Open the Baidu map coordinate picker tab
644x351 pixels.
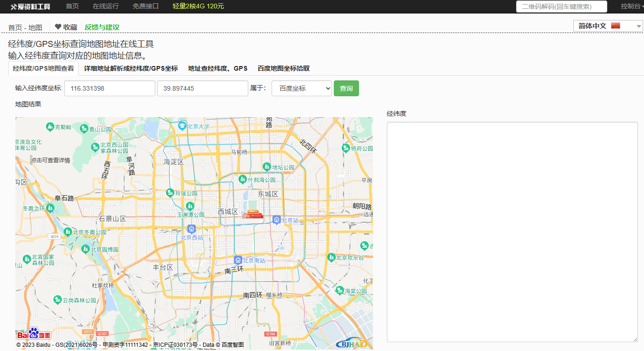tap(284, 68)
